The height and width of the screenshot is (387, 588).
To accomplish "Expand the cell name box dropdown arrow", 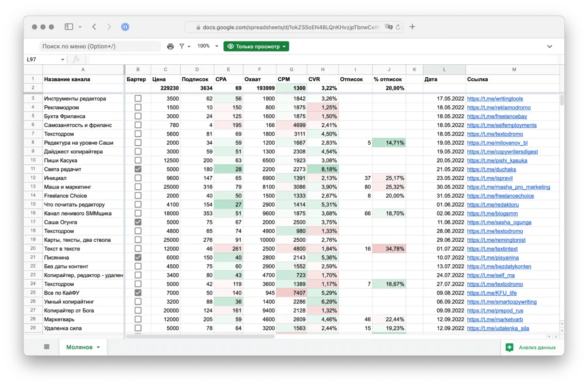I will (x=62, y=59).
